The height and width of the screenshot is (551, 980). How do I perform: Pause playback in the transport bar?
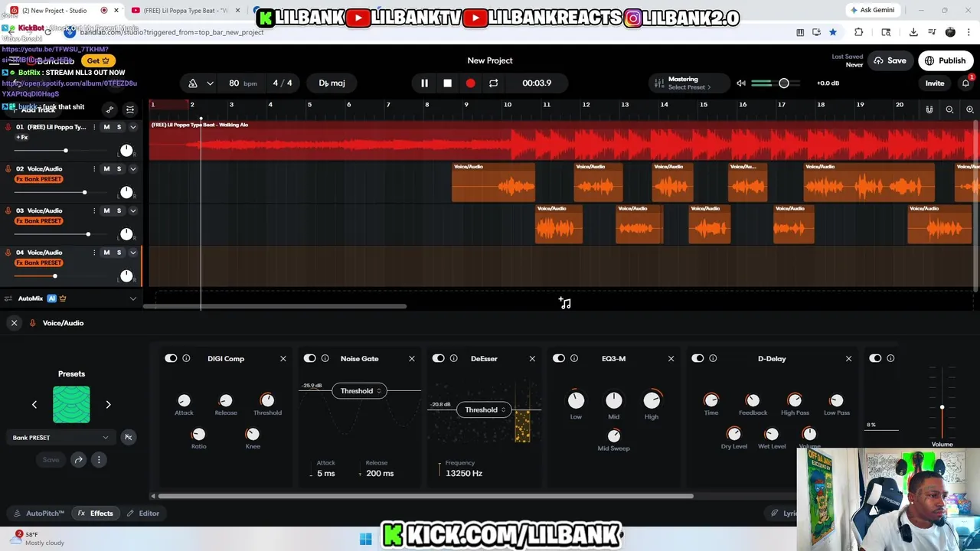(424, 83)
